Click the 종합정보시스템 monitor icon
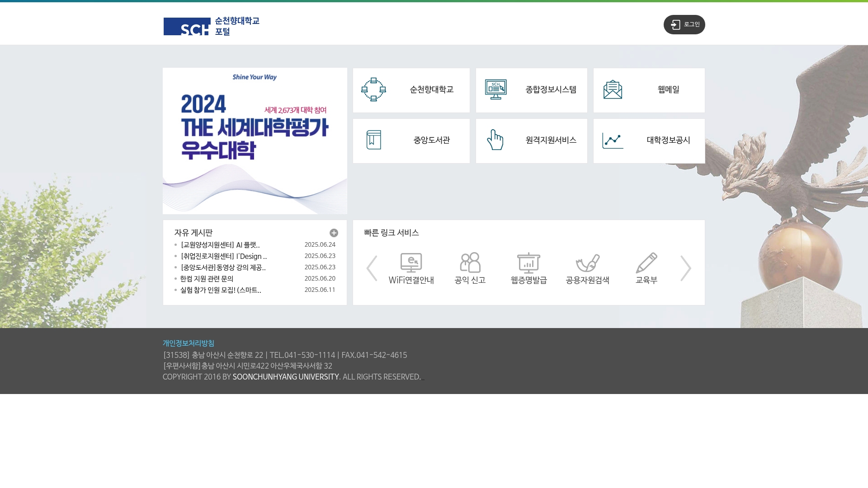Viewport: 868px width, 488px height. tap(495, 89)
